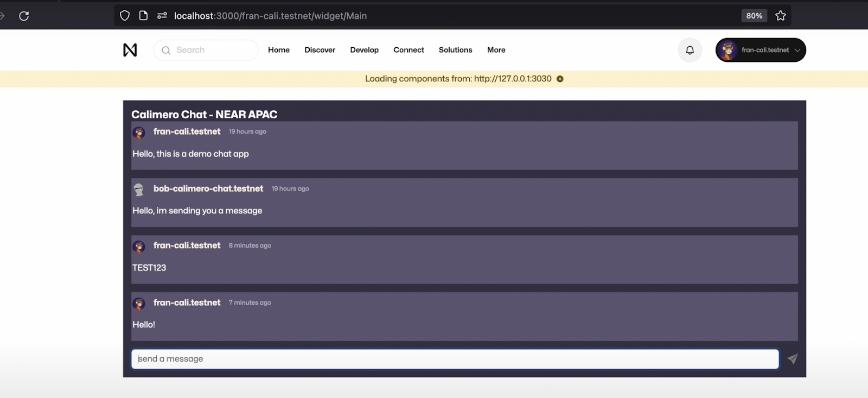
Task: Dismiss the loading components banner
Action: (560, 79)
